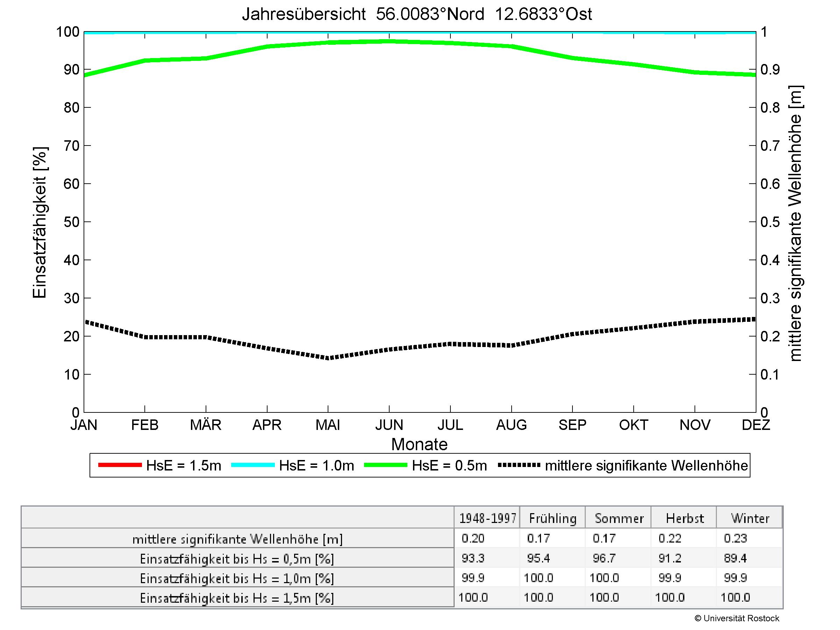The height and width of the screenshot is (630, 840).
Task: Click the Winter value 89.4 cell
Action: click(x=735, y=558)
